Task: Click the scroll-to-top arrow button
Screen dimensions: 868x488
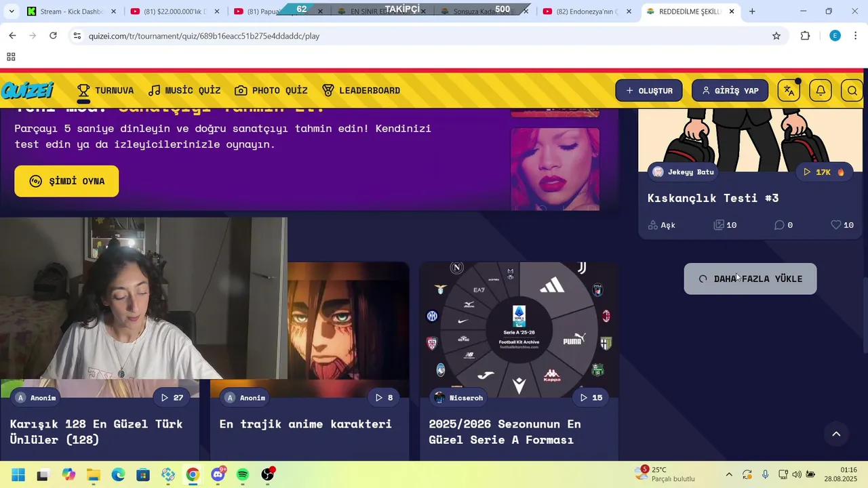Action: click(836, 434)
